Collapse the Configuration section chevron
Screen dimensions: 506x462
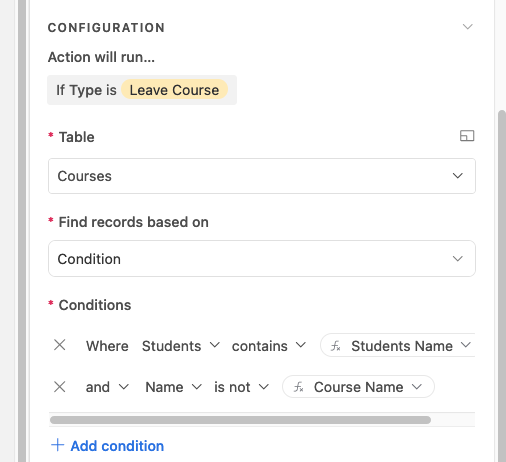pyautogui.click(x=468, y=27)
